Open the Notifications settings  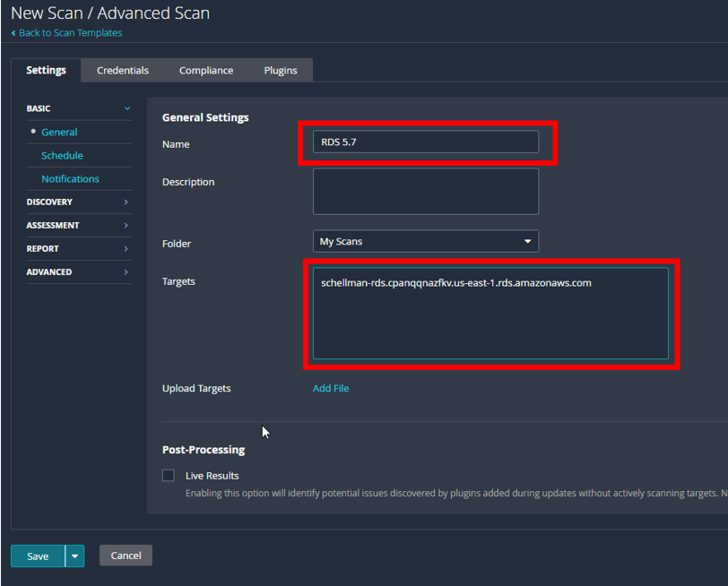69,178
